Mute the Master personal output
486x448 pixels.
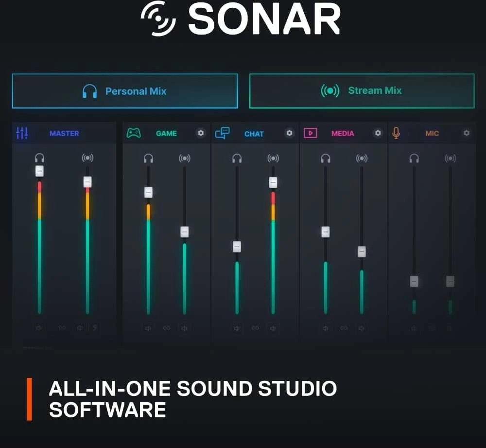coord(39,328)
